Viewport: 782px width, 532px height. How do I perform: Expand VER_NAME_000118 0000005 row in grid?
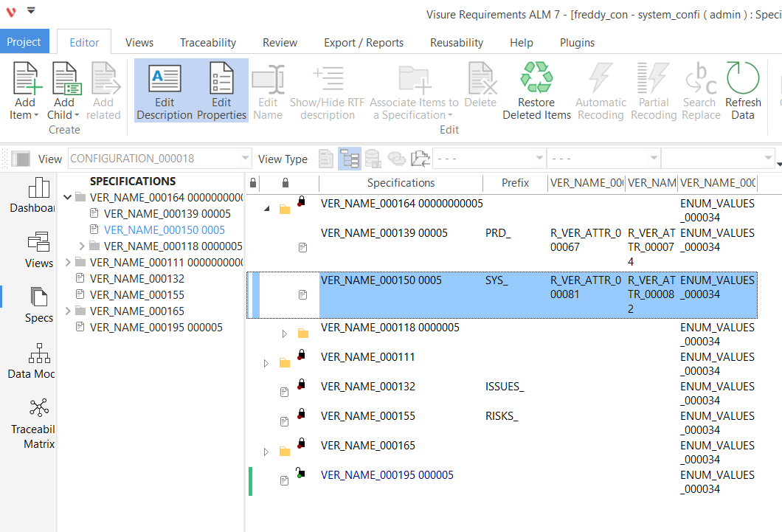tap(284, 334)
